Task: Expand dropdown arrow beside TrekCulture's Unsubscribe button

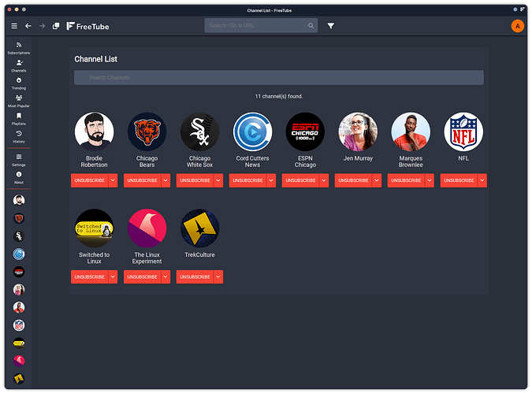Action: click(218, 277)
